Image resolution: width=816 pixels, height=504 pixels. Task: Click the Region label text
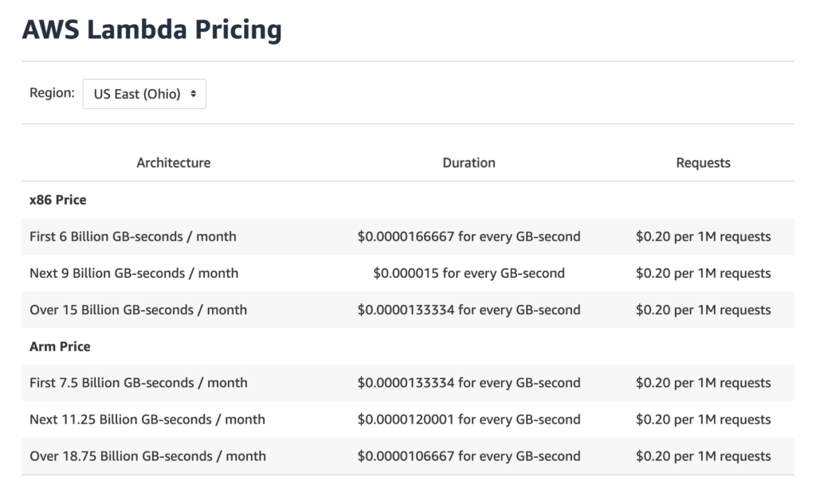click(x=51, y=92)
